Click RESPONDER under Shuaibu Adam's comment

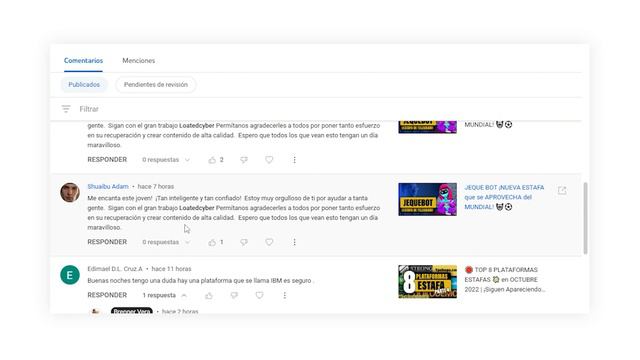[107, 242]
